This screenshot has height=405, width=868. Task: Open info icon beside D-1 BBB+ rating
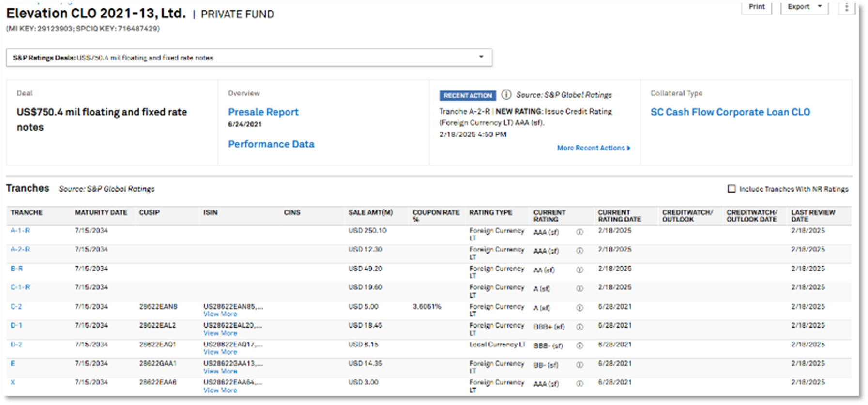tap(579, 327)
